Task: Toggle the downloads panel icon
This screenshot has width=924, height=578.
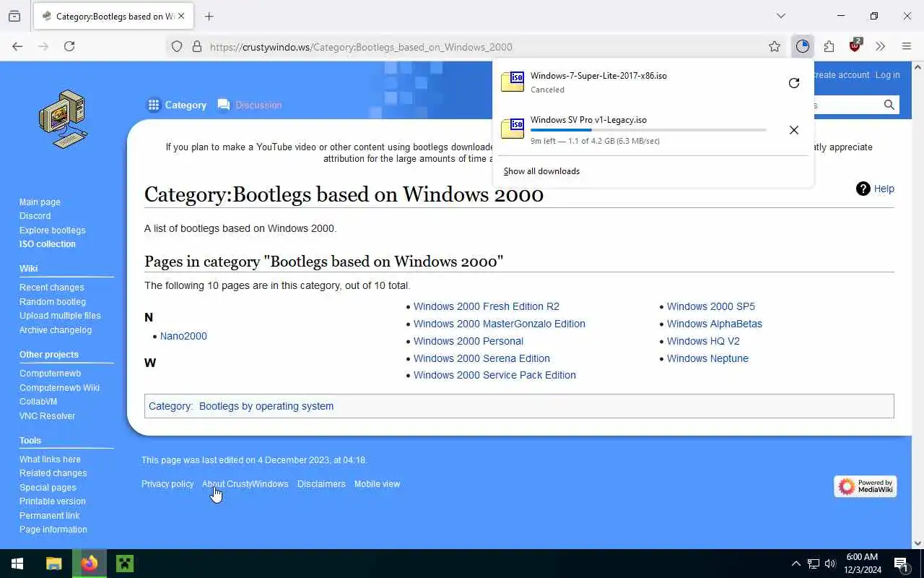Action: coord(803,46)
